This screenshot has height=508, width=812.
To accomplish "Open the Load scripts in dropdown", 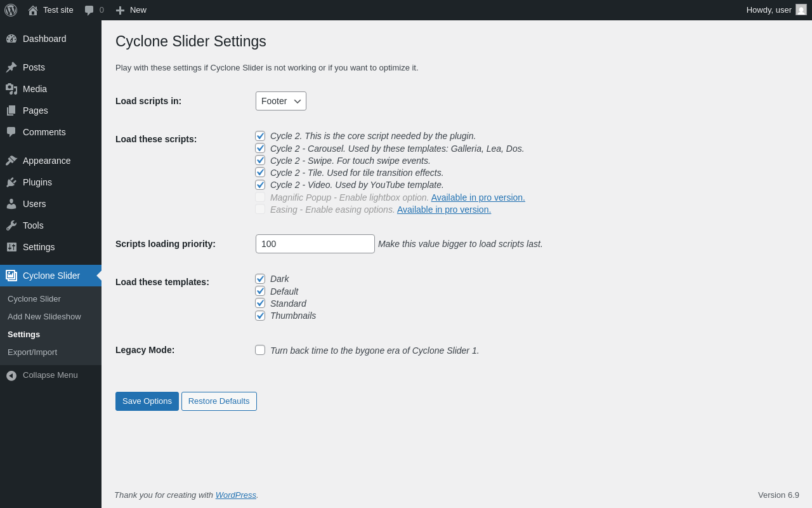I will (281, 101).
